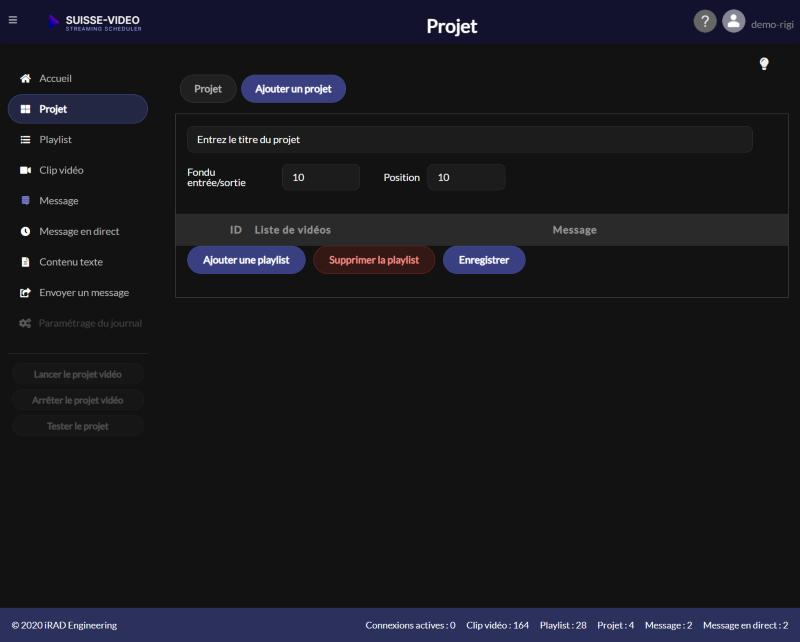Click Message en direct : 2 in footer
Screen dimensions: 800x642
tap(745, 625)
